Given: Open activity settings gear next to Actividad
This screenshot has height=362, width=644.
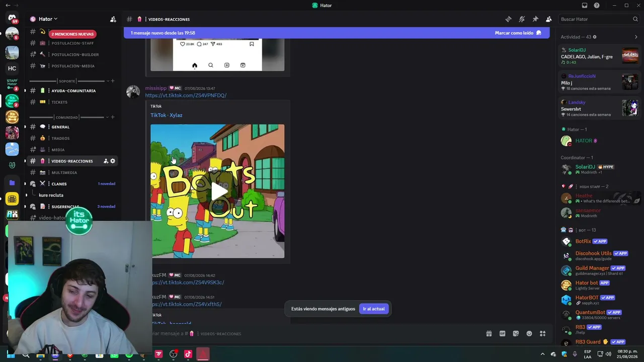Looking at the screenshot, I should (x=595, y=37).
